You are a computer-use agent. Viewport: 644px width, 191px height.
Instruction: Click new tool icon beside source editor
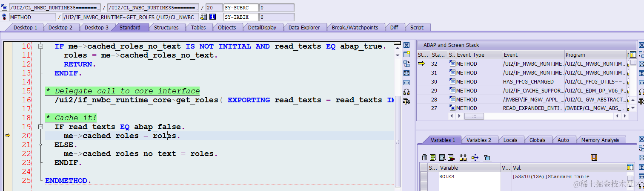[406, 54]
